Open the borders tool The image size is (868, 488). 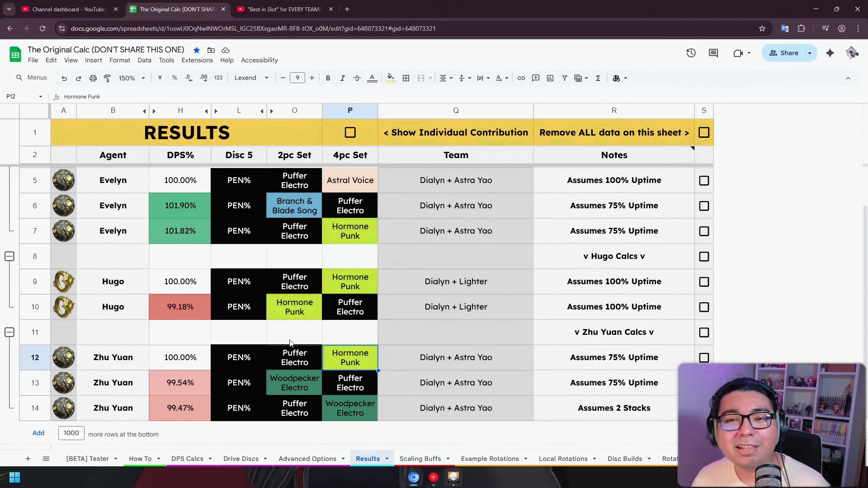pos(406,78)
